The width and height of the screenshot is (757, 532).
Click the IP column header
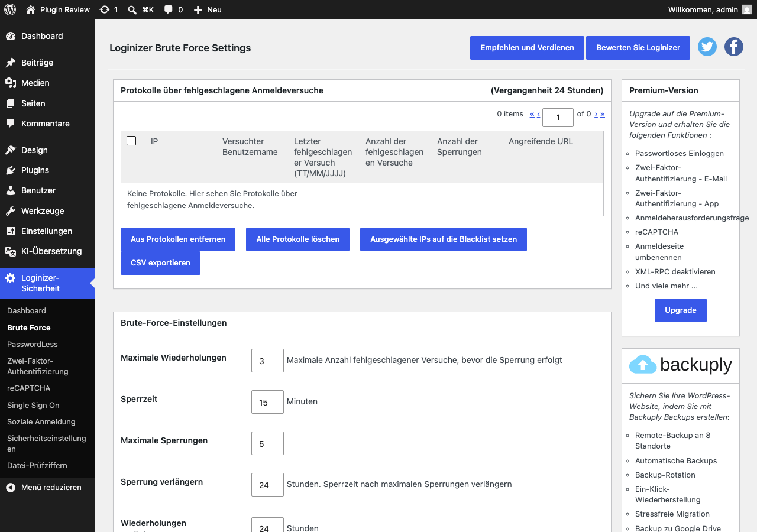(154, 141)
